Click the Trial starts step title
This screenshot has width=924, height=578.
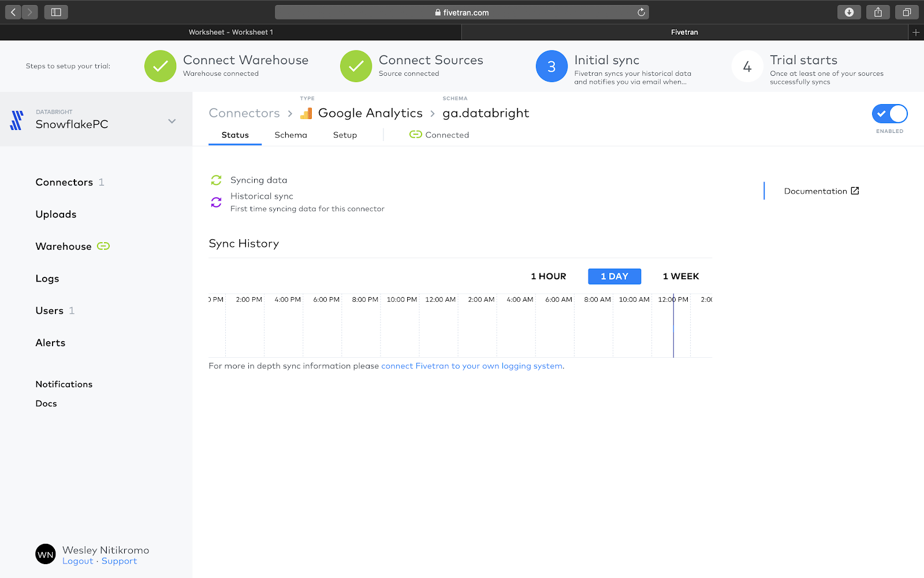tap(803, 60)
